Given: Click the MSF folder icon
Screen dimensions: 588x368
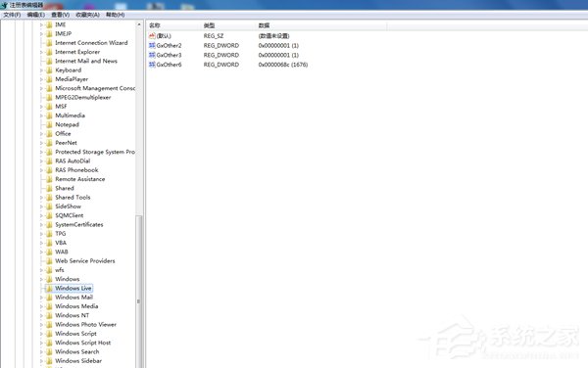Looking at the screenshot, I should [49, 107].
